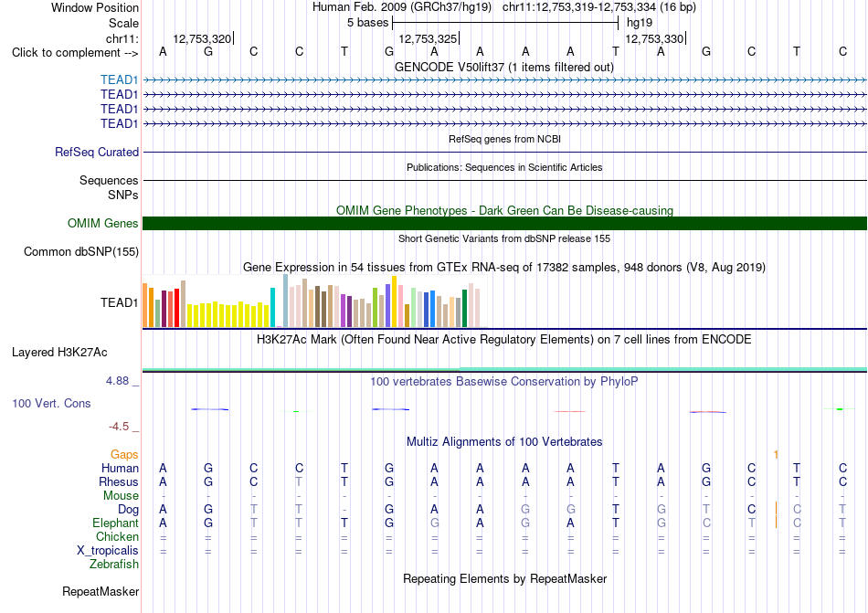Open the light-blue TEAD1 transcript label
The image size is (868, 613).
119,80
